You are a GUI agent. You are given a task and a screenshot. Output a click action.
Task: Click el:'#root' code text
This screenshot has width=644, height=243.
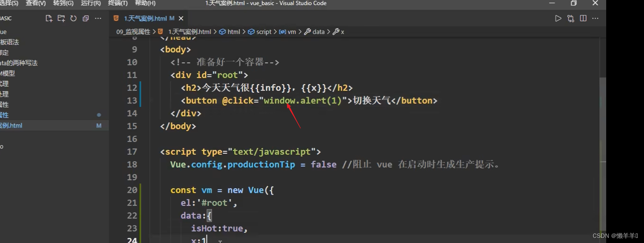point(206,203)
